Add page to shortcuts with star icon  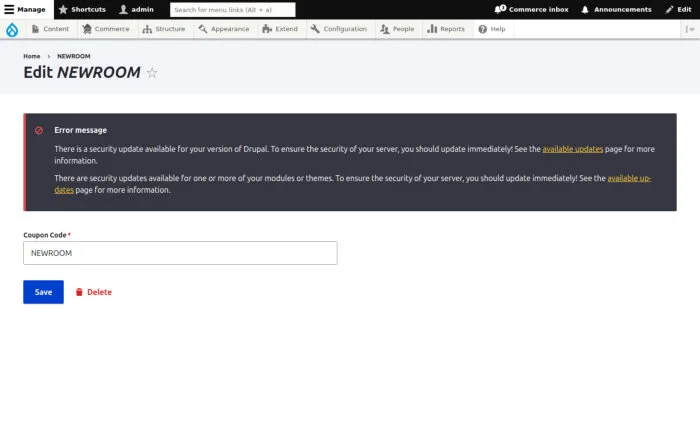(x=152, y=72)
